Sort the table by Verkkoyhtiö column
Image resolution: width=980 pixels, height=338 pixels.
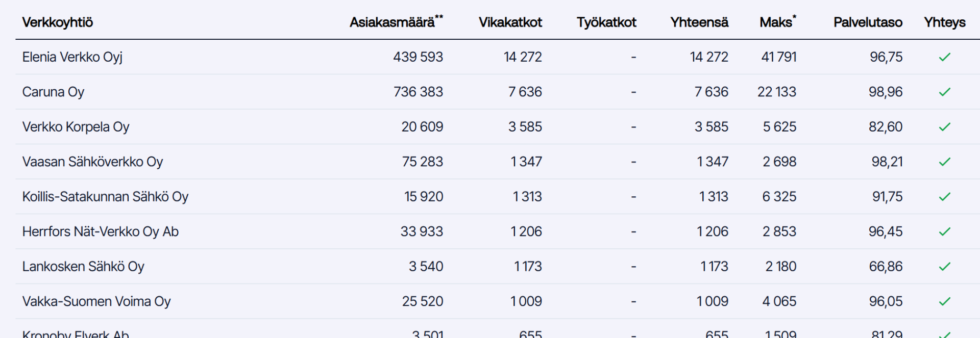[x=58, y=22]
